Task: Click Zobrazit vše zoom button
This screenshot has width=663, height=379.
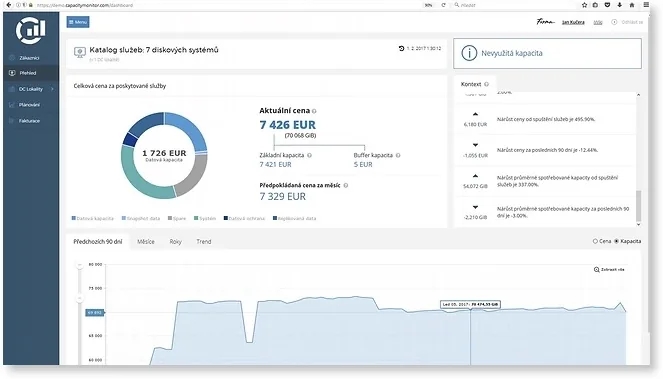Action: pos(609,269)
